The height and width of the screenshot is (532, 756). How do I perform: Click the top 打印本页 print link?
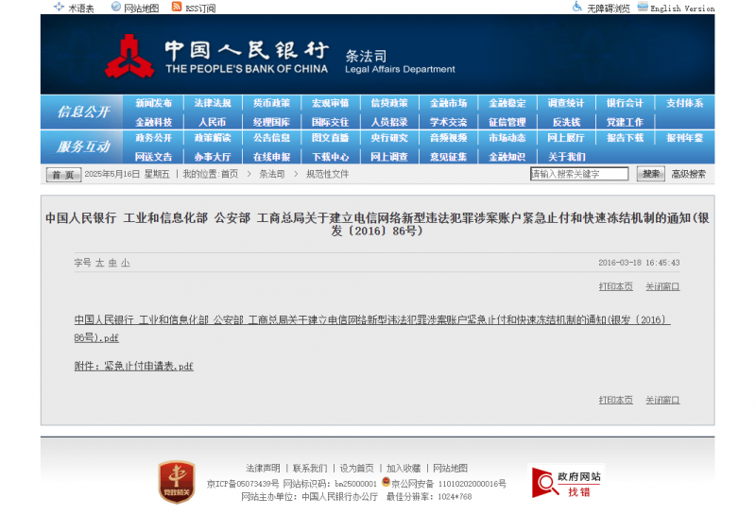(x=615, y=286)
